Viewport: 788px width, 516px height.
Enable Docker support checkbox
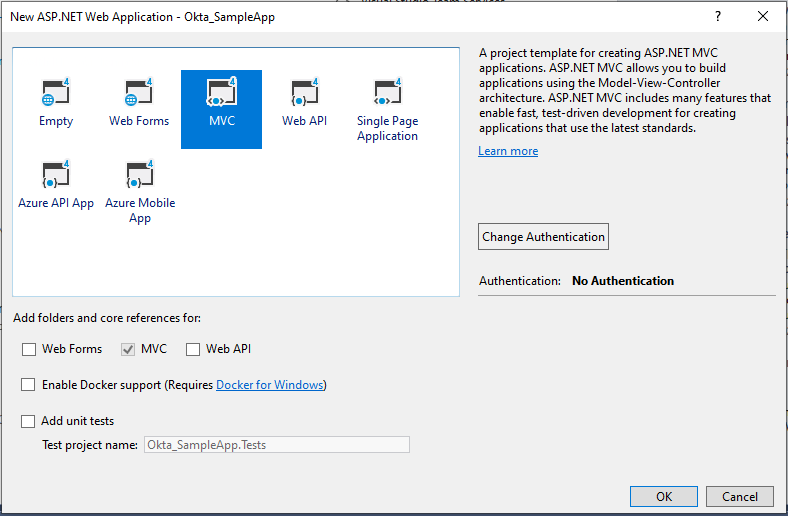click(x=28, y=385)
